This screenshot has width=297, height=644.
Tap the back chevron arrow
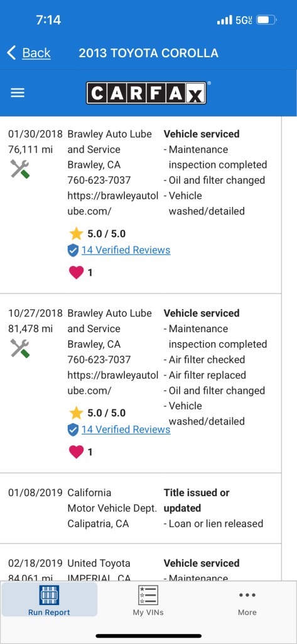(11, 53)
